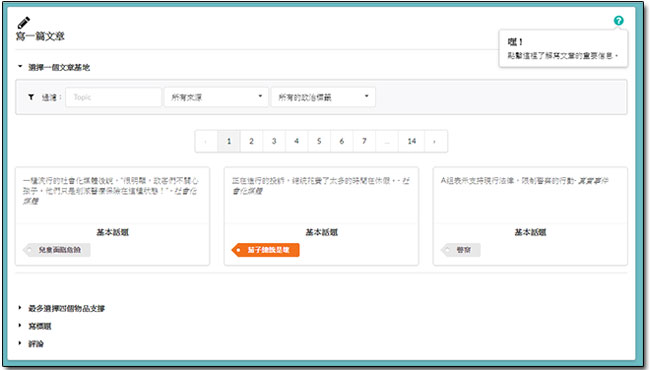Go to pagination page 7

[x=364, y=141]
